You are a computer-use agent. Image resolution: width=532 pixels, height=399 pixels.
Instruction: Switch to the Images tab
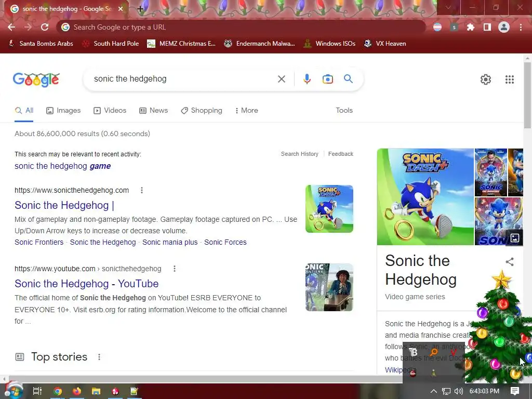tap(63, 110)
